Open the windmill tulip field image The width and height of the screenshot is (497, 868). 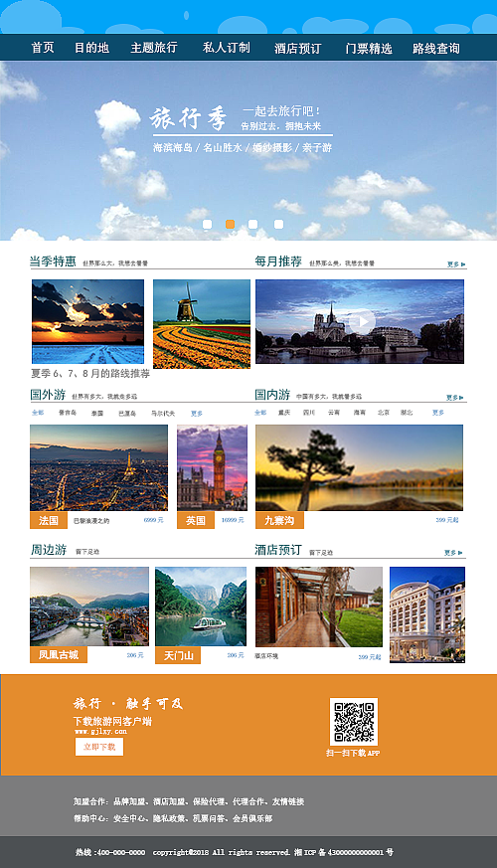202,324
